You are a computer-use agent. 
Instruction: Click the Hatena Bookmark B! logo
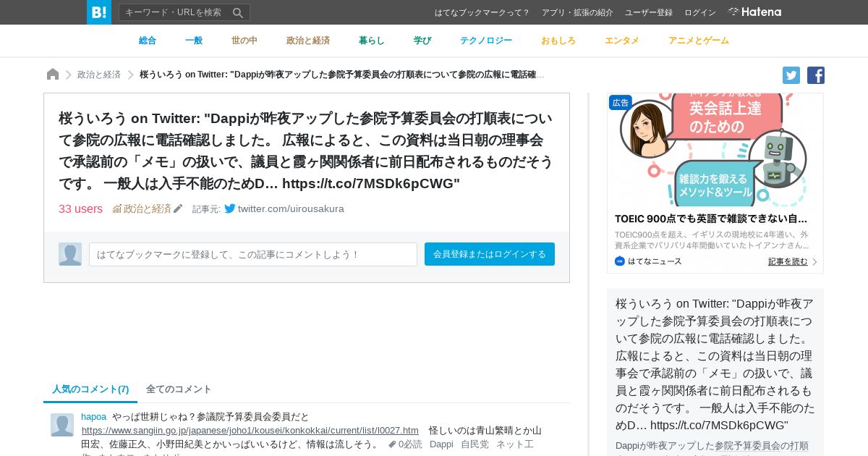[99, 12]
